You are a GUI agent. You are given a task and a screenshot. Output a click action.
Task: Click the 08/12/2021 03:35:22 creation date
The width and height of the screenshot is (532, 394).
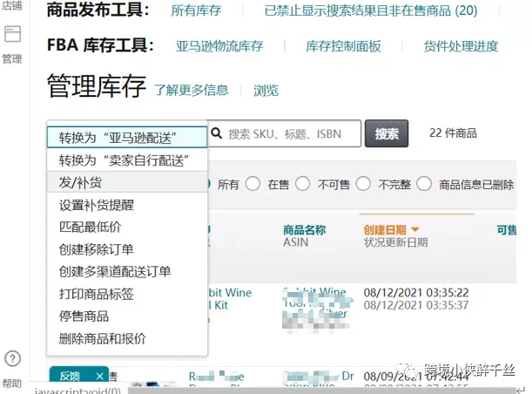click(416, 292)
